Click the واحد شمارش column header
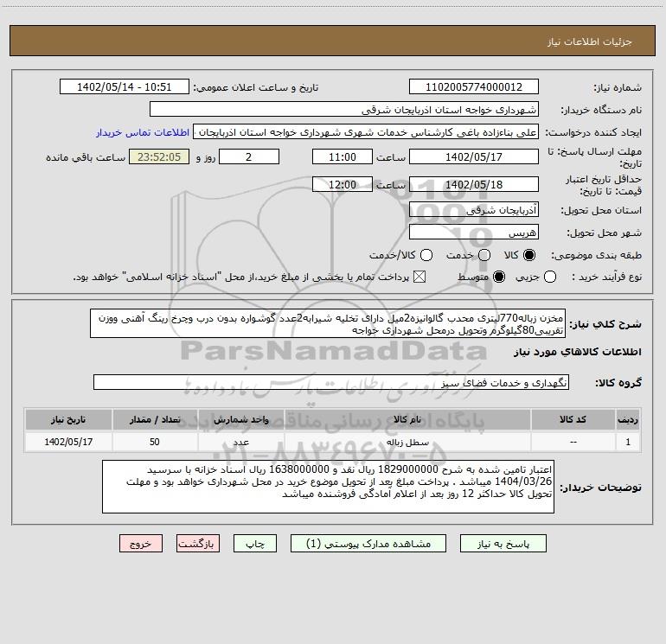666x644 pixels. click(x=240, y=419)
